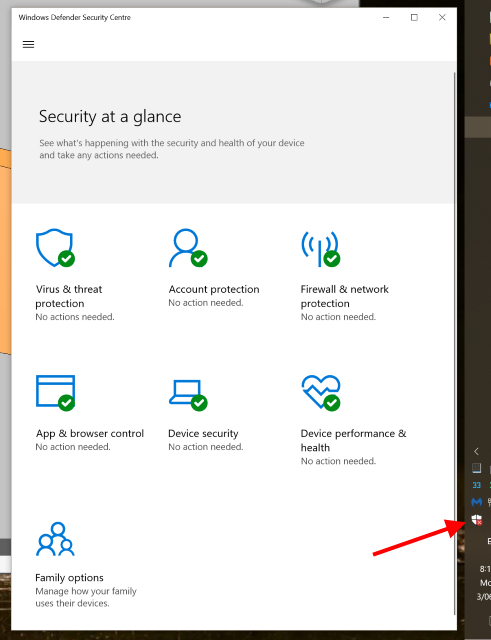Open the App & browser control window icon
This screenshot has height=640, width=491.
coord(55,393)
